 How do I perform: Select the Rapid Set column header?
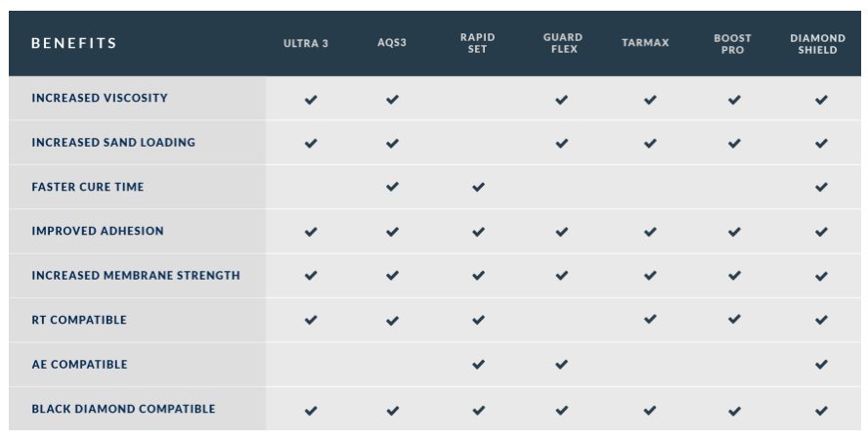coord(477,43)
